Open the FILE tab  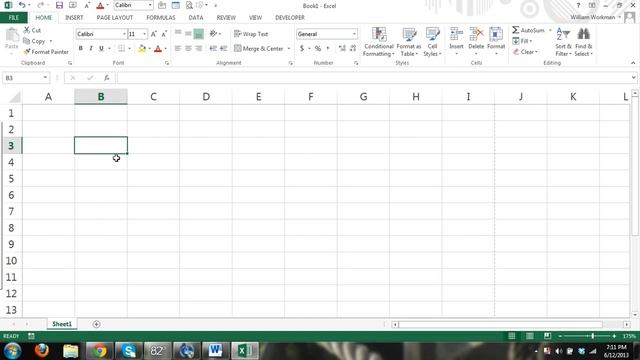coord(14,18)
